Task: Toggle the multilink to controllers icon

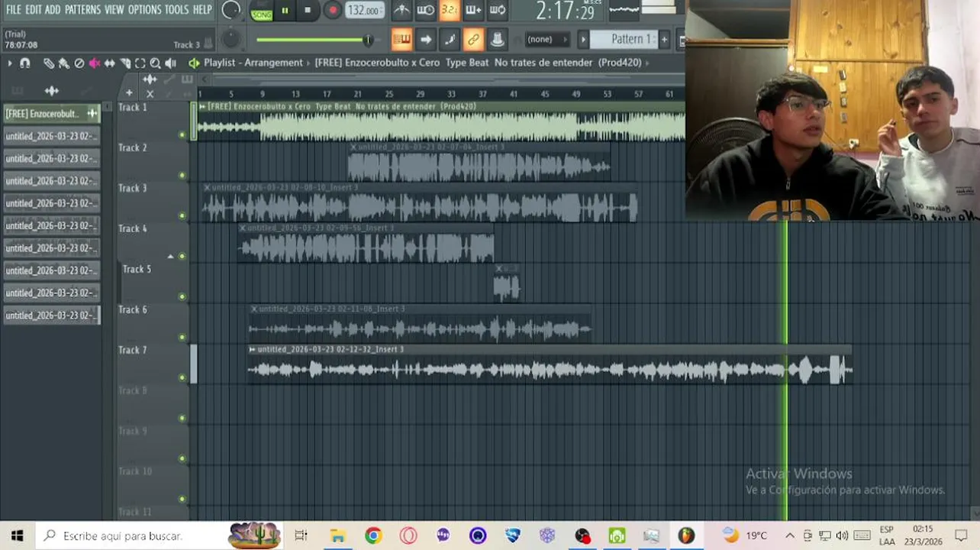Action: pos(497,39)
